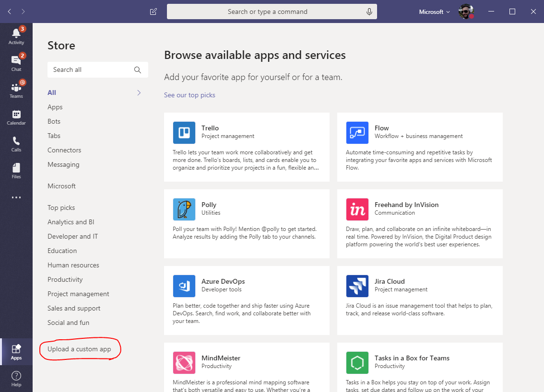
Task: Open the Azure DevOps title
Action: (223, 281)
